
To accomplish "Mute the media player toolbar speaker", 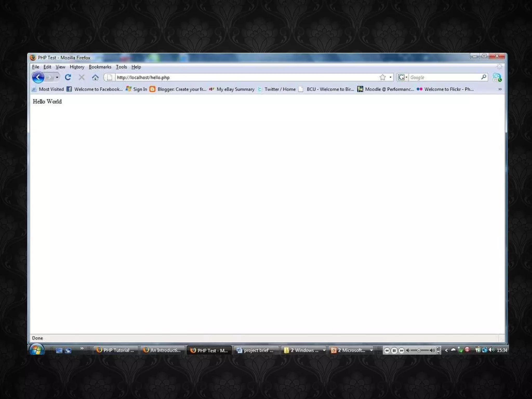I will 408,350.
